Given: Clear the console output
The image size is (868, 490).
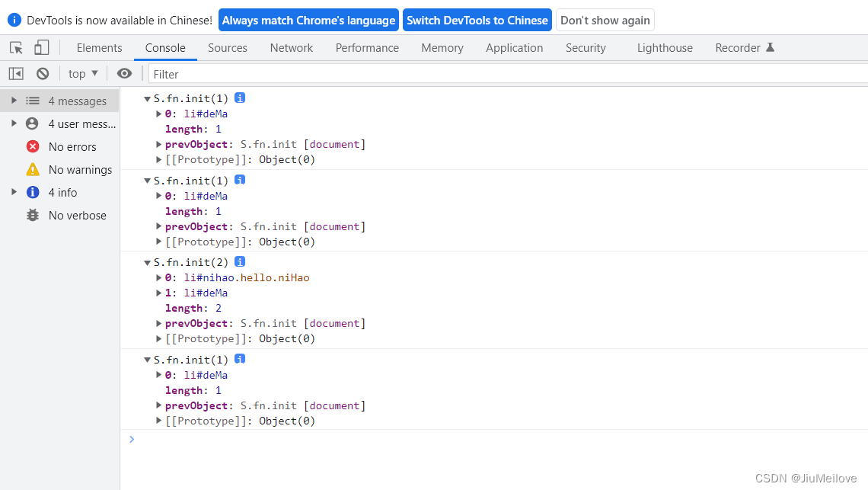Looking at the screenshot, I should point(43,74).
